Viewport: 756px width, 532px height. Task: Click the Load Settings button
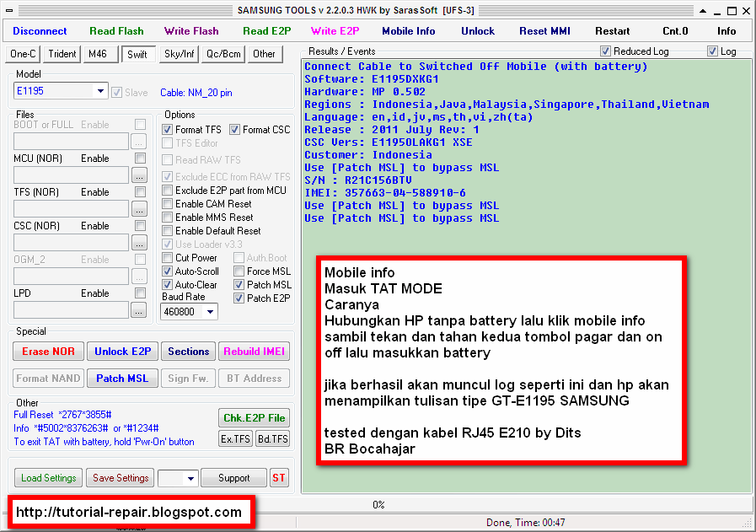pos(48,478)
